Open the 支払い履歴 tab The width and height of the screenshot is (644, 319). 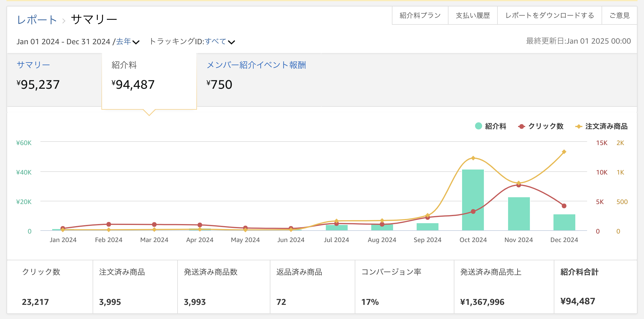point(473,15)
